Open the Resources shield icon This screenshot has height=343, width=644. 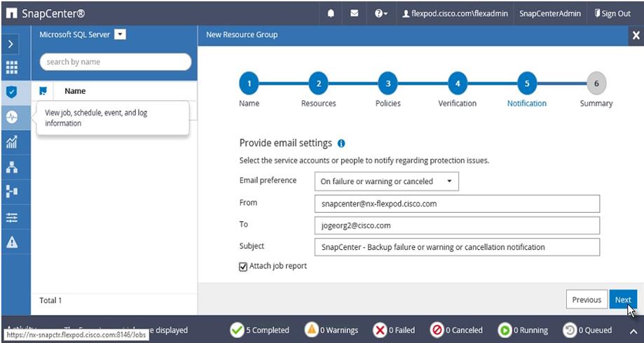pos(11,92)
